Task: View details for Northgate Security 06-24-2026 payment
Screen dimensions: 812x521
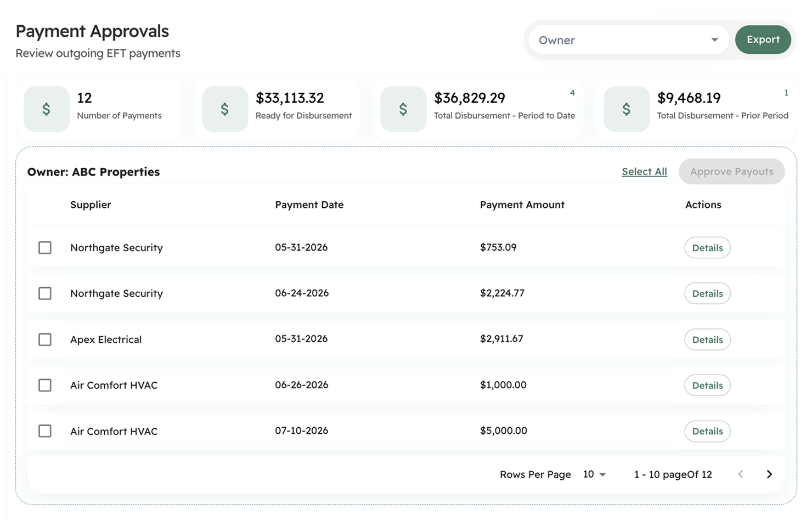Action: pyautogui.click(x=707, y=293)
